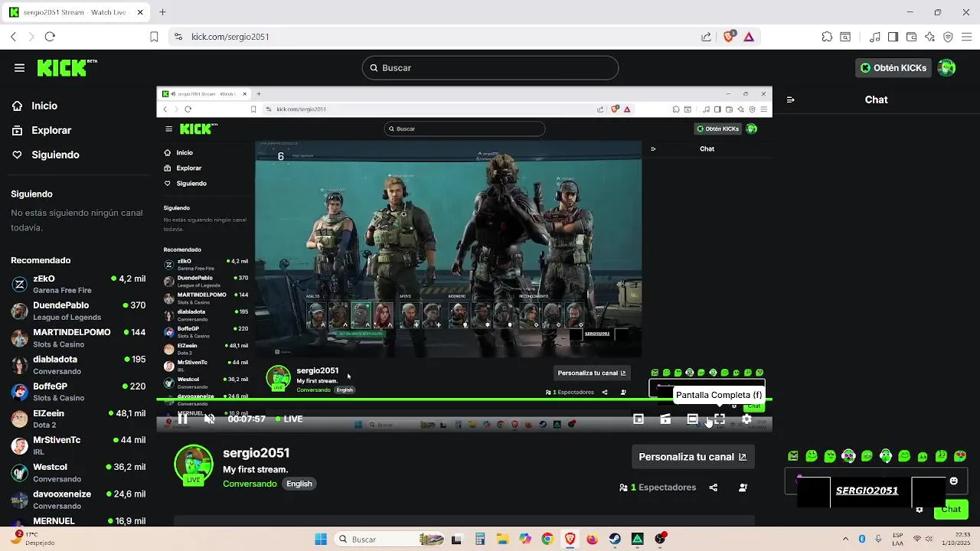This screenshot has height=551, width=980.
Task: Click the Obtén KICKs button
Action: click(x=893, y=67)
